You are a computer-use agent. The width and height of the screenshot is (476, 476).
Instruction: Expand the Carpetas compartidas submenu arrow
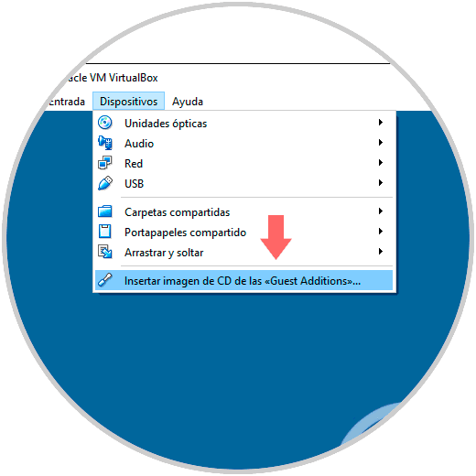pos(380,211)
